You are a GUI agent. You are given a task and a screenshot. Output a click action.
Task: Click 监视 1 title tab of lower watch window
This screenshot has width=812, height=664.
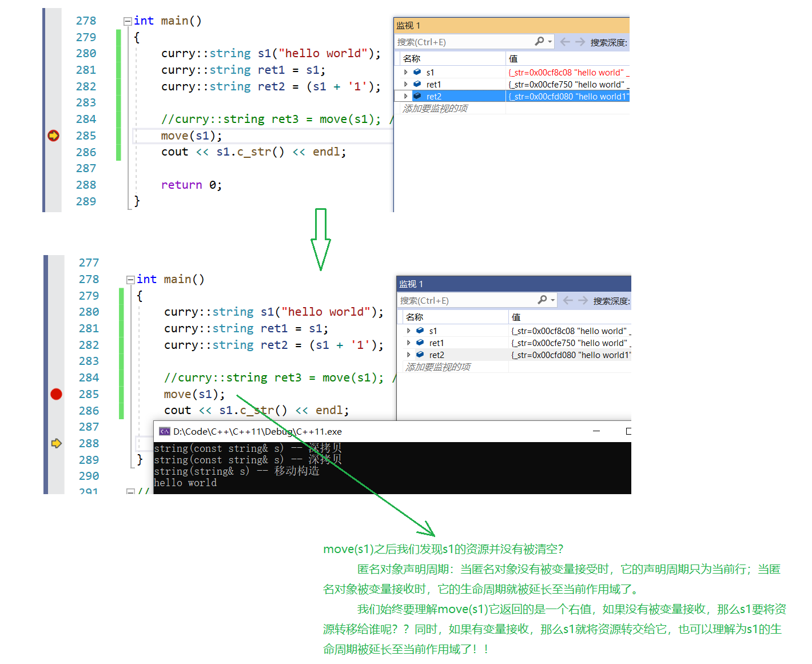[x=411, y=284]
